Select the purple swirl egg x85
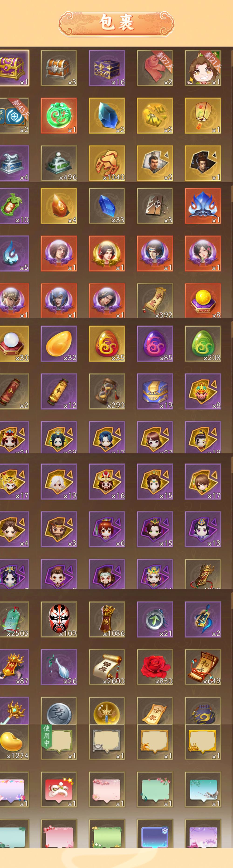This screenshot has width=233, height=868. (x=155, y=344)
